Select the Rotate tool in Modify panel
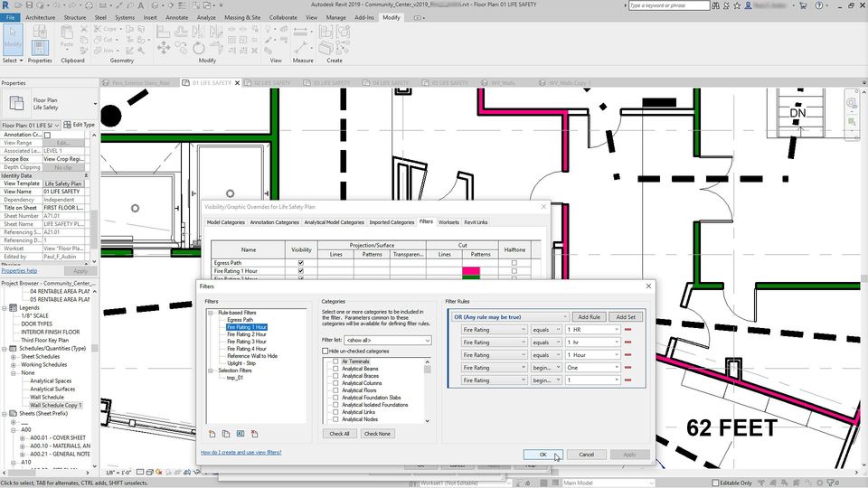 point(199,49)
